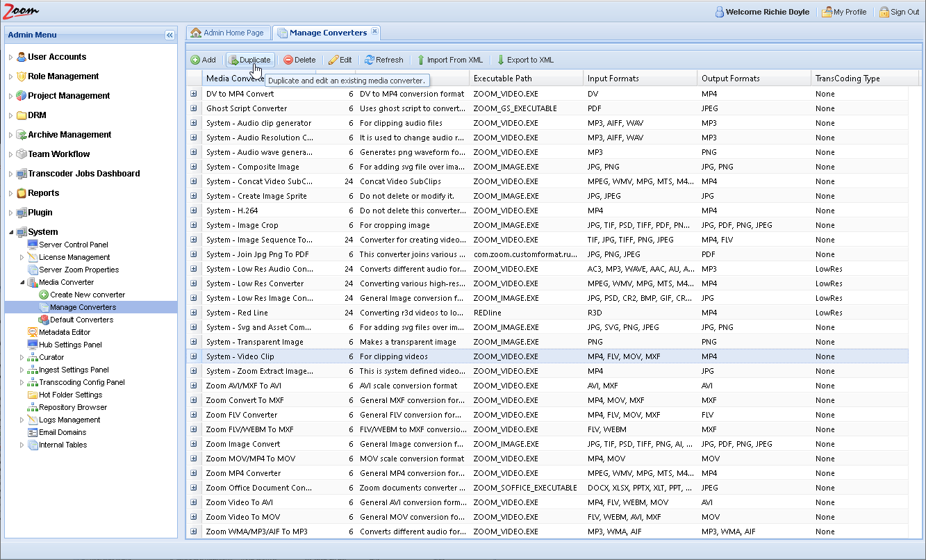Image resolution: width=926 pixels, height=560 pixels.
Task: Select System - Low Res Converter row
Action: click(x=547, y=283)
